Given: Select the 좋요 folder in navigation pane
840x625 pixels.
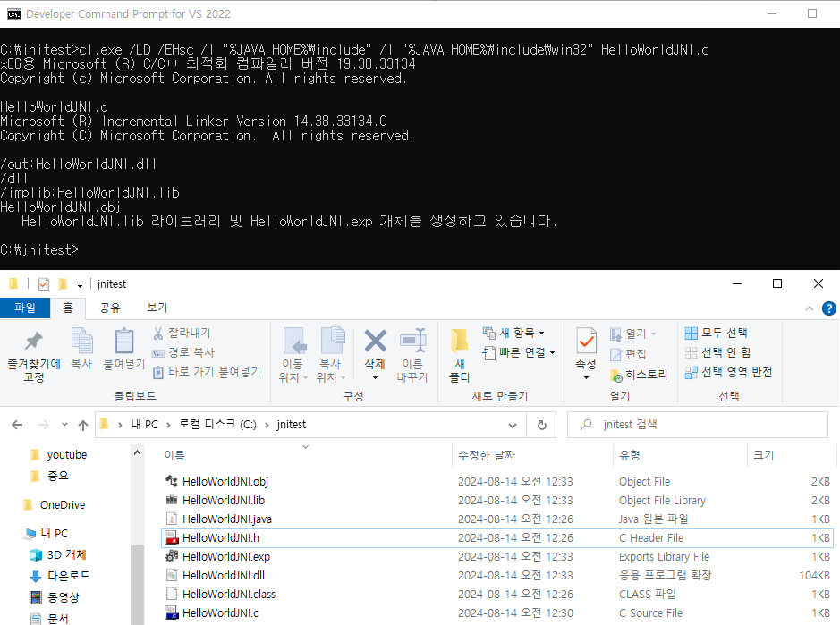Looking at the screenshot, I should (x=57, y=476).
